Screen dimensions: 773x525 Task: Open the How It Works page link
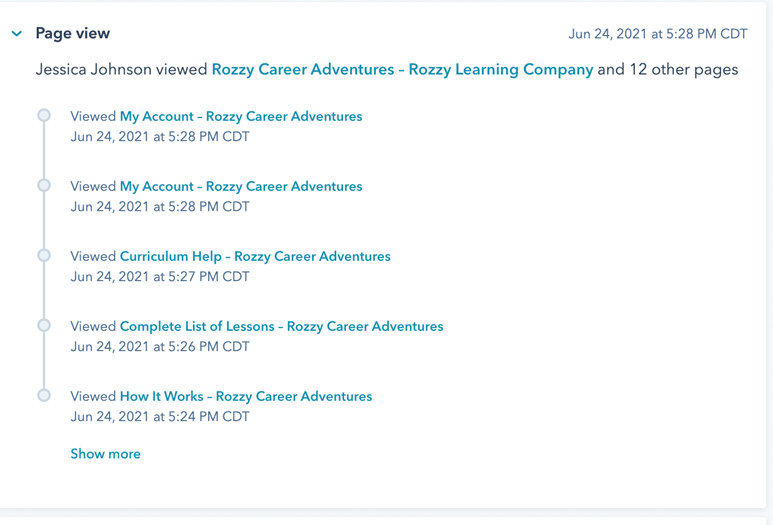[x=246, y=396]
